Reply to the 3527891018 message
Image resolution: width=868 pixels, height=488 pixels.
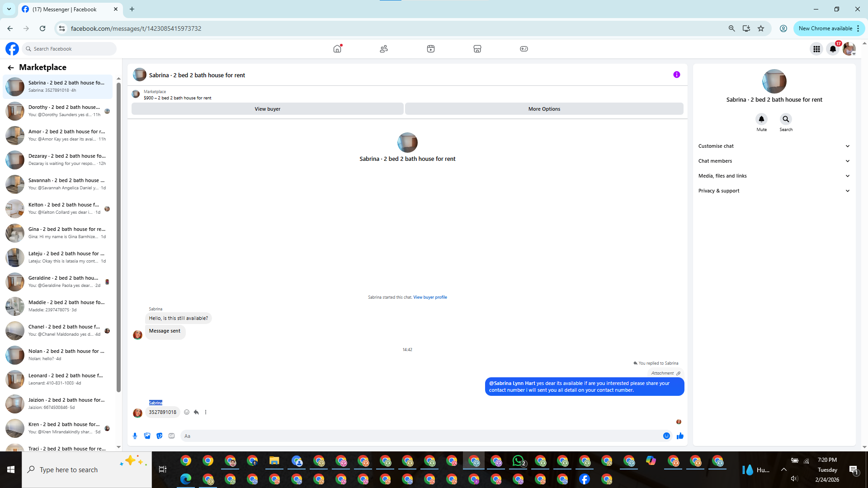pos(196,412)
